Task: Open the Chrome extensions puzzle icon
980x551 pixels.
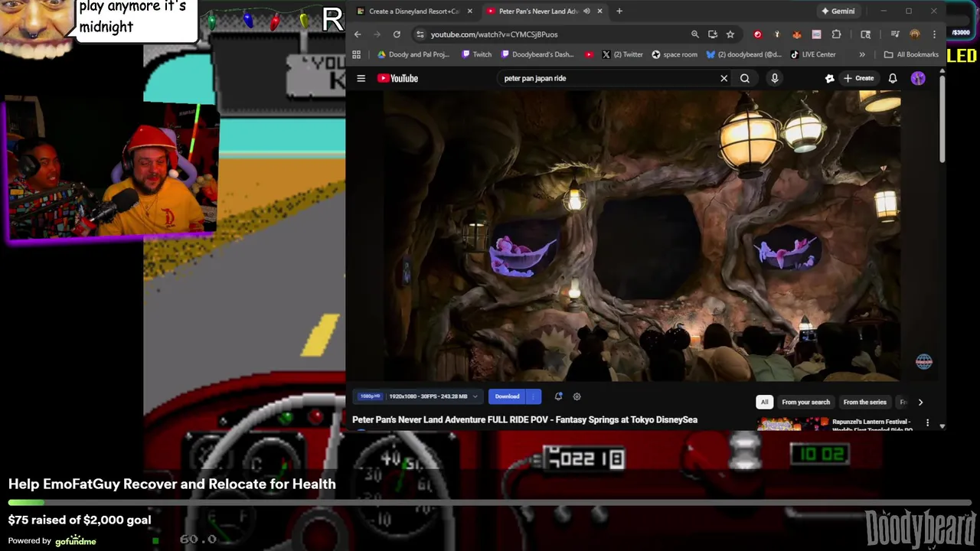Action: pyautogui.click(x=836, y=34)
